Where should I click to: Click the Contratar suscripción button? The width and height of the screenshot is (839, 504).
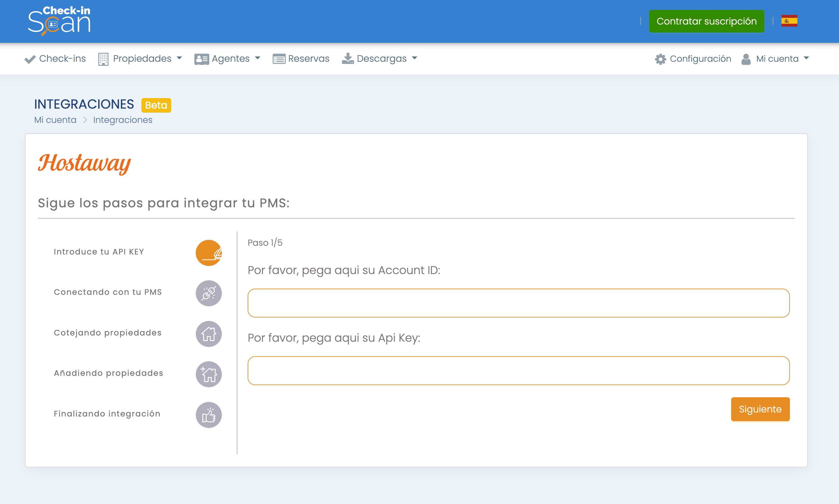pos(706,21)
